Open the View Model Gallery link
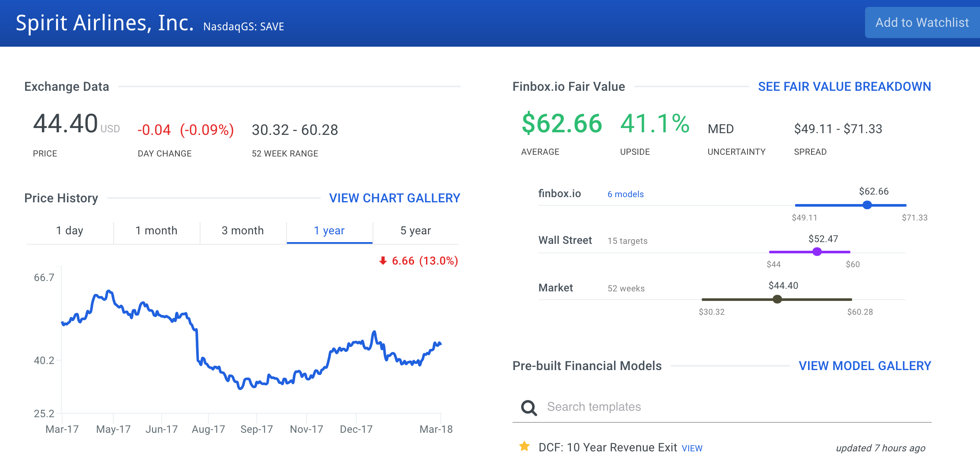980x460 pixels. point(865,366)
